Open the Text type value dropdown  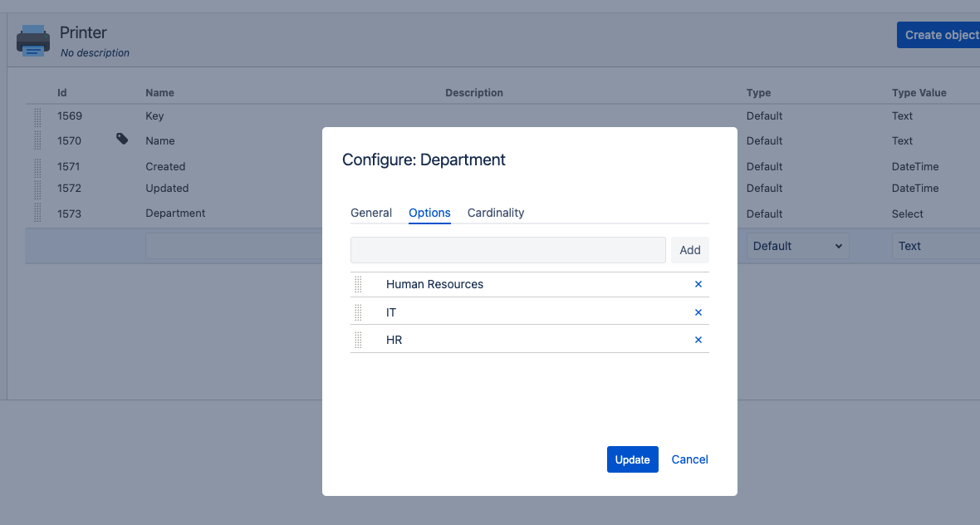pyautogui.click(x=936, y=246)
